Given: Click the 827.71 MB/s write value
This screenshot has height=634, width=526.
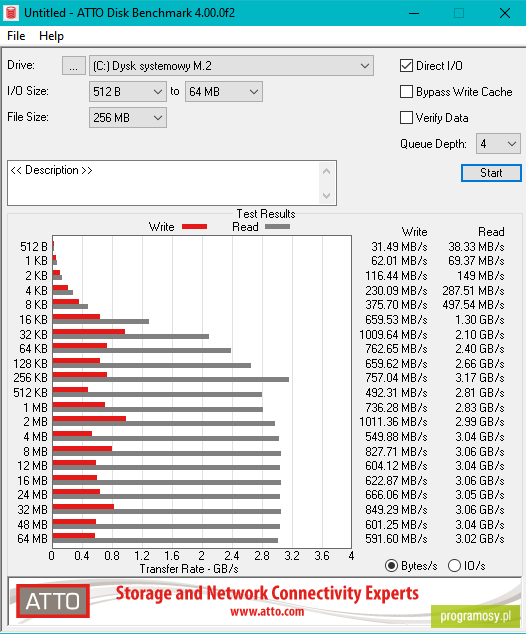Looking at the screenshot, I should [x=396, y=451].
